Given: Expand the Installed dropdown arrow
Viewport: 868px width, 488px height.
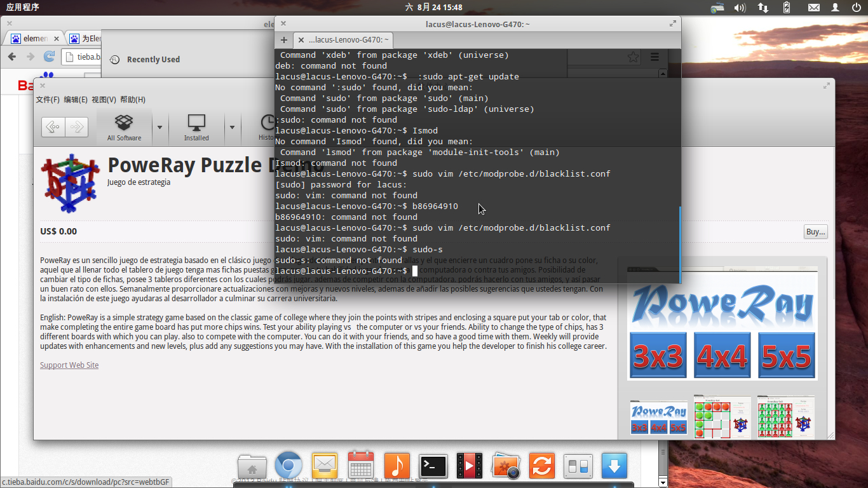Looking at the screenshot, I should [232, 127].
